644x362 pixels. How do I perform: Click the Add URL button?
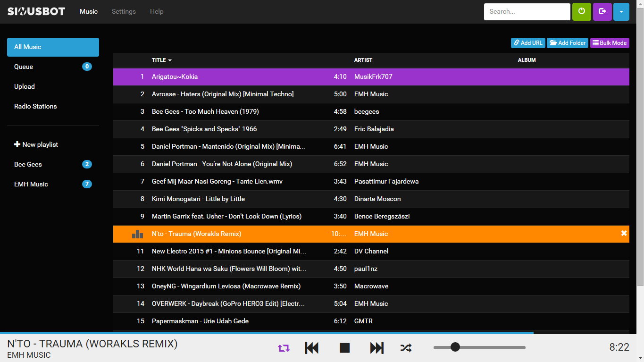pyautogui.click(x=528, y=43)
